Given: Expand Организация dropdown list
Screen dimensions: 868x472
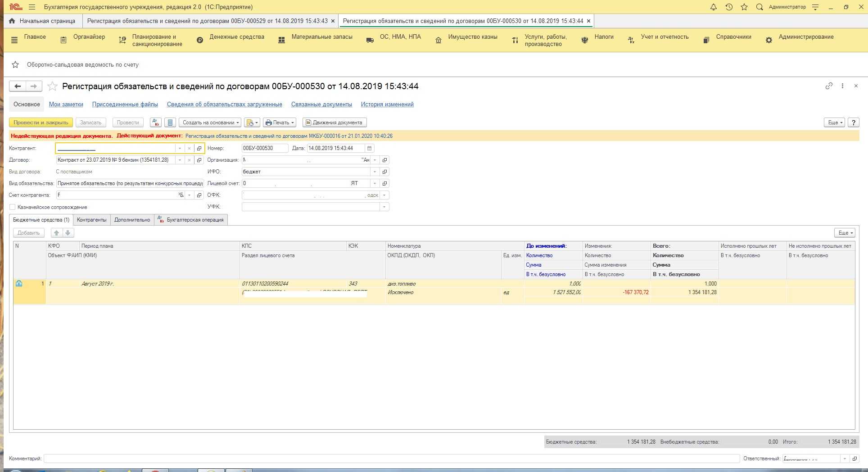Looking at the screenshot, I should pyautogui.click(x=375, y=160).
